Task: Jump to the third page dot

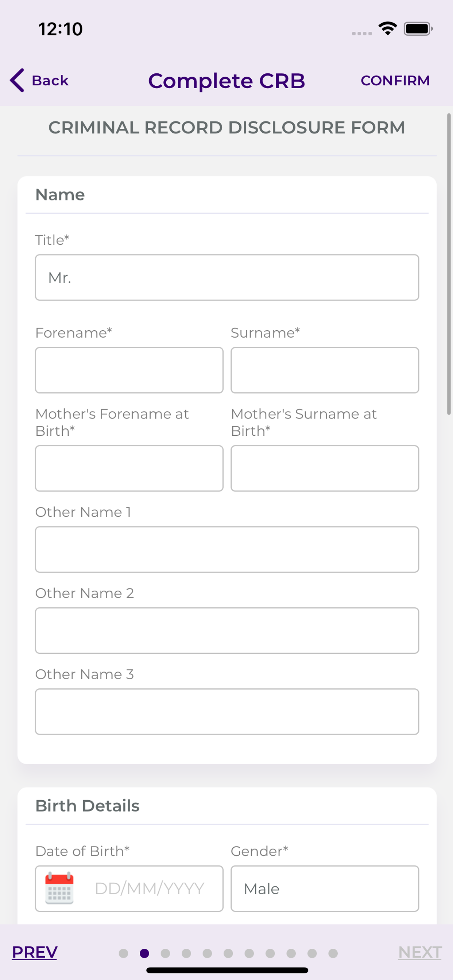Action: click(165, 953)
